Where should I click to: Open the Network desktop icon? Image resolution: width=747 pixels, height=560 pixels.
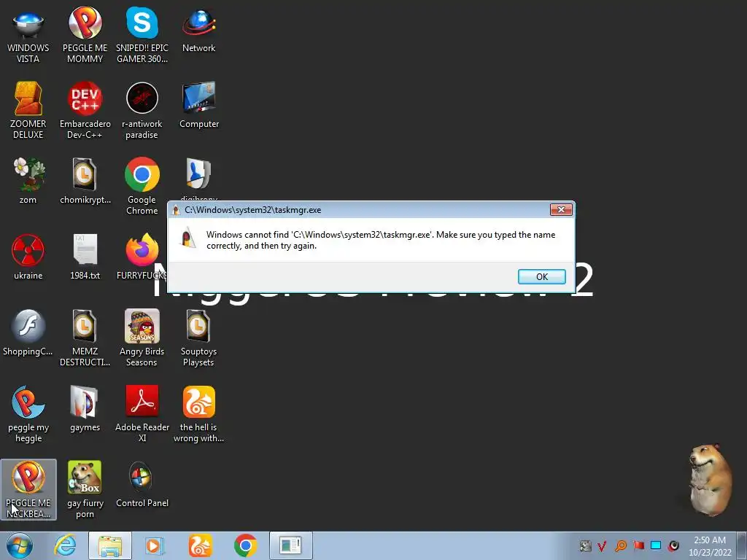pyautogui.click(x=198, y=31)
